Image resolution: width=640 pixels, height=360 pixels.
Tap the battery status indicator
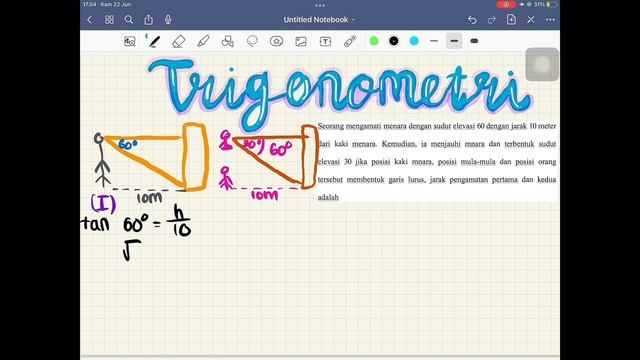(551, 4)
